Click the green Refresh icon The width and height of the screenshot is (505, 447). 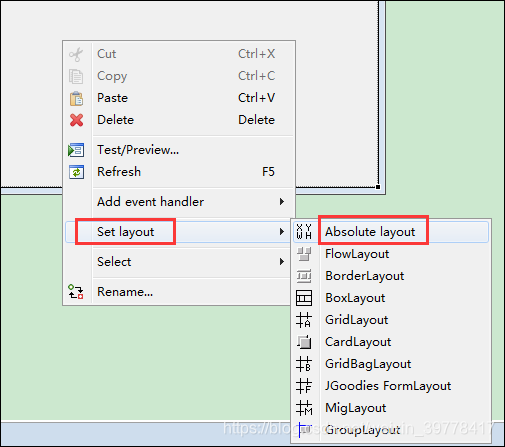[76, 172]
